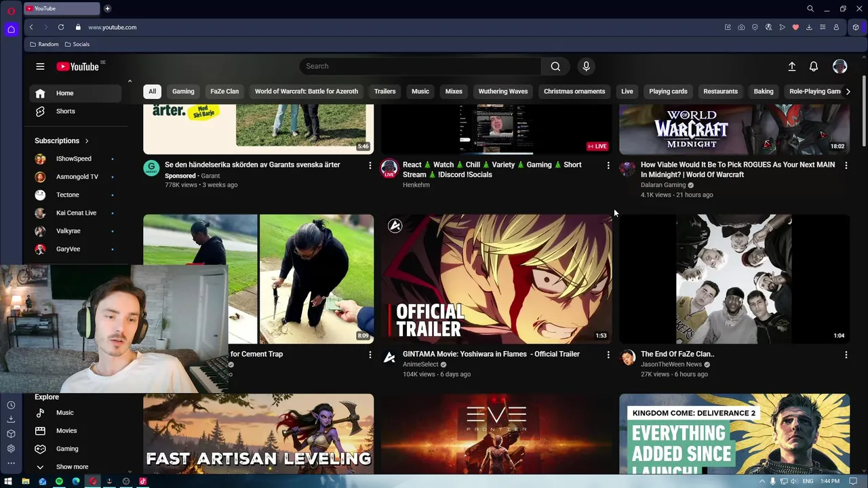
Task: Open Opera downloads icon in address bar
Action: click(809, 27)
